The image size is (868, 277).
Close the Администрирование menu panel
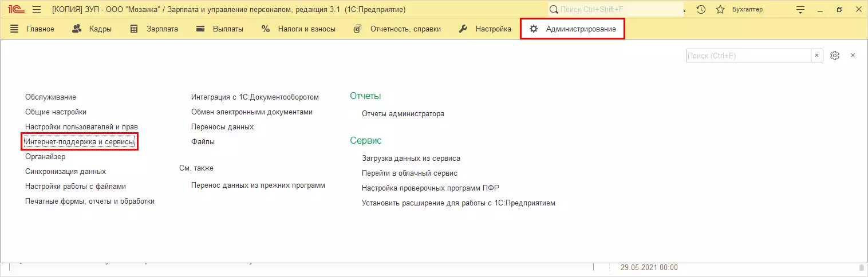point(853,56)
